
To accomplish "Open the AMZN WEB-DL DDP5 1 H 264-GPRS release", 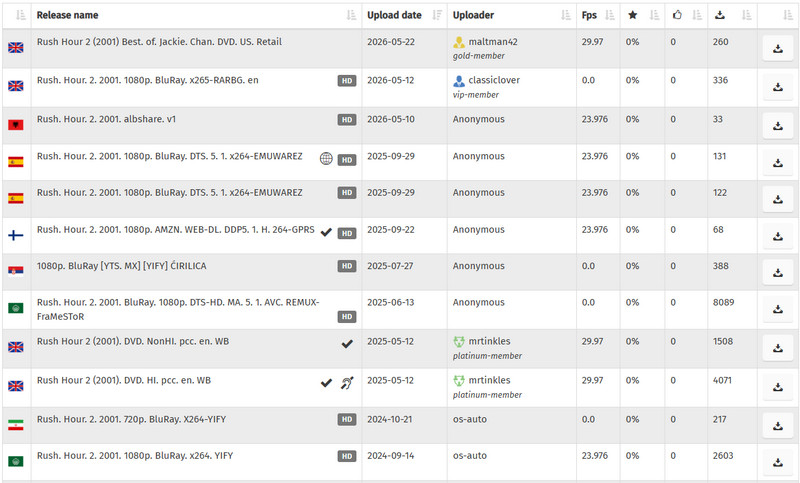I will [176, 230].
